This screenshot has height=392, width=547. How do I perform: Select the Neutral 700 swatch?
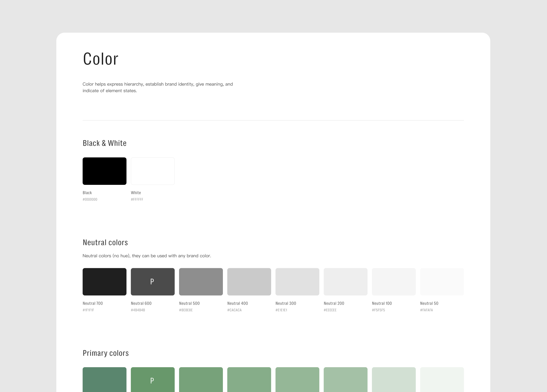[x=105, y=281]
